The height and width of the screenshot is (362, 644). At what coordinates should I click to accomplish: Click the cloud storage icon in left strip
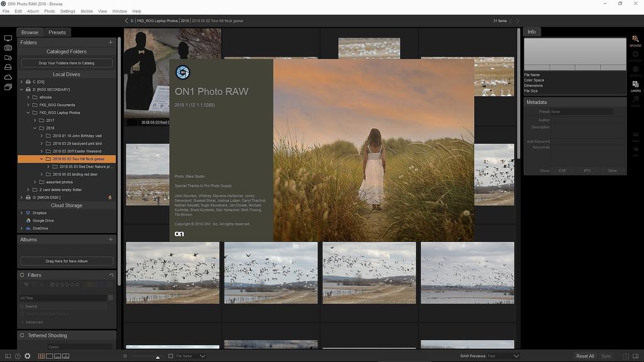coord(8,77)
